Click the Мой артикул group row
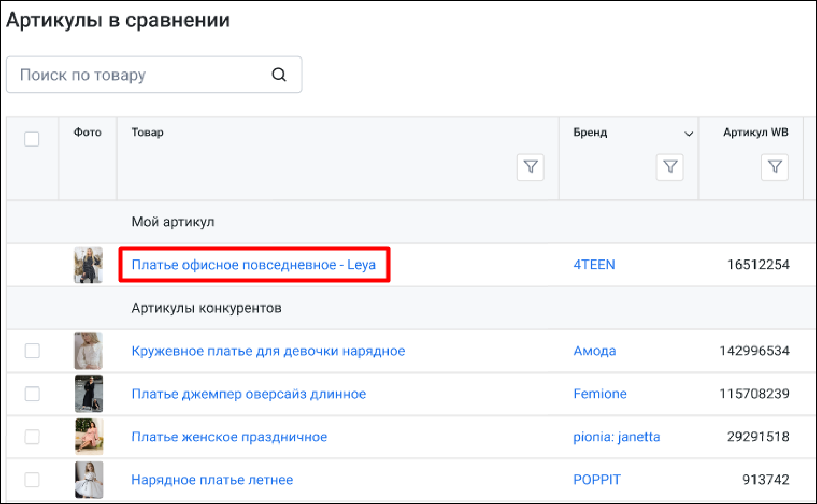This screenshot has height=504, width=817. [411, 222]
